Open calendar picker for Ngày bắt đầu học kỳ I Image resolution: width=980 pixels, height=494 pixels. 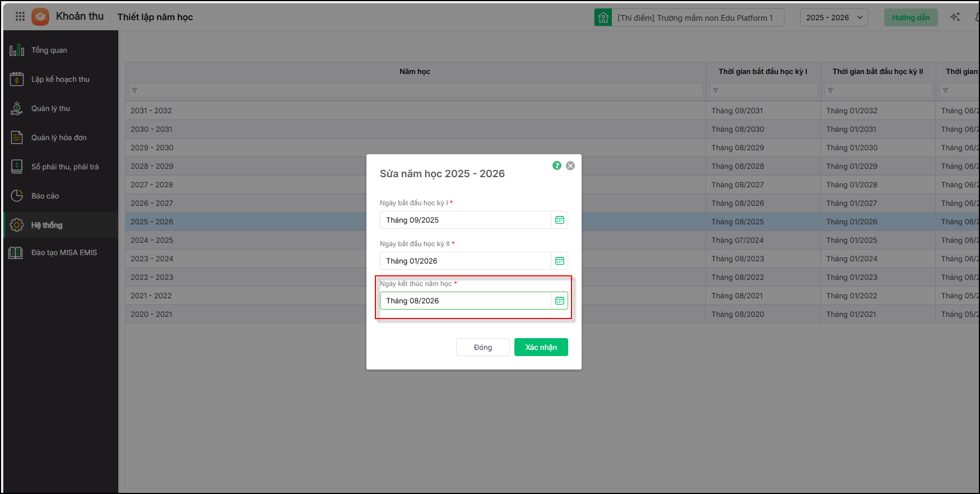(x=560, y=220)
